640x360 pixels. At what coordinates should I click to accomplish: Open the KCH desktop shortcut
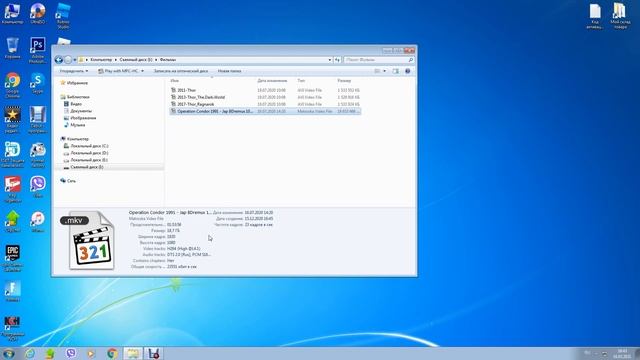[x=12, y=327]
